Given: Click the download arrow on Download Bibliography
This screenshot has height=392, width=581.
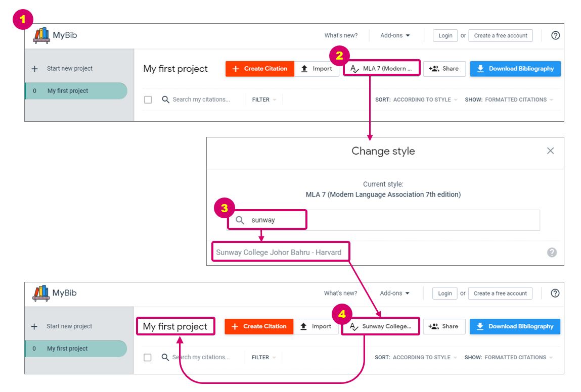Looking at the screenshot, I should pos(481,68).
